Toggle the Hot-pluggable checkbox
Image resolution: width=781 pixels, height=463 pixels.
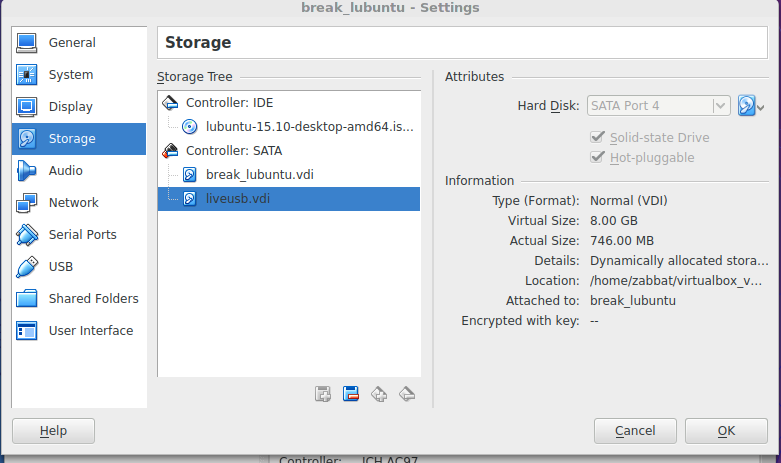pos(597,157)
